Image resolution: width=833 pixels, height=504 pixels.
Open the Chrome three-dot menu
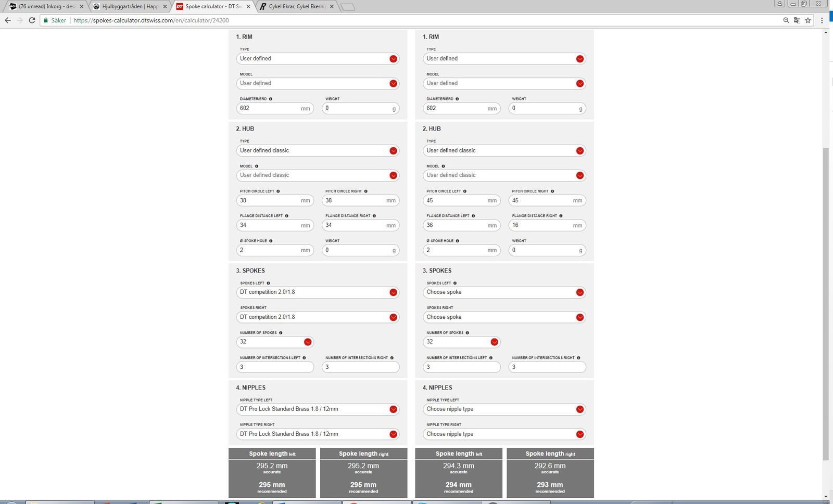822,20
